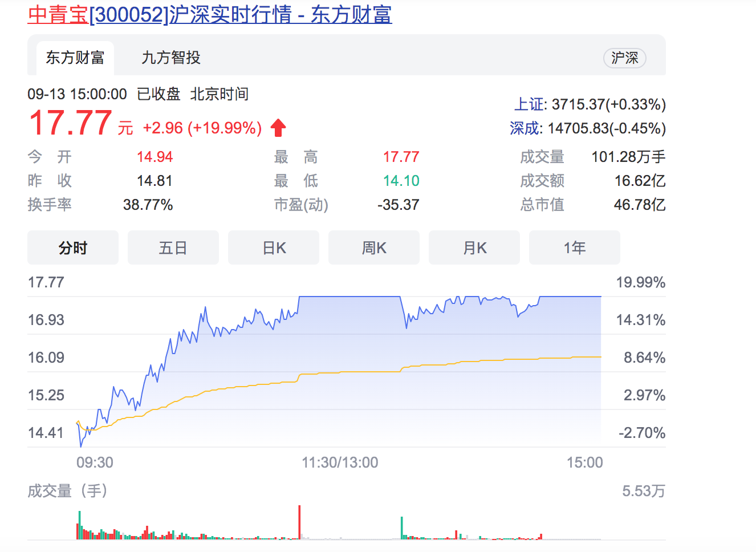Screen dimensions: 756x552
Task: Choose the 月K monthly chart
Action: point(474,248)
